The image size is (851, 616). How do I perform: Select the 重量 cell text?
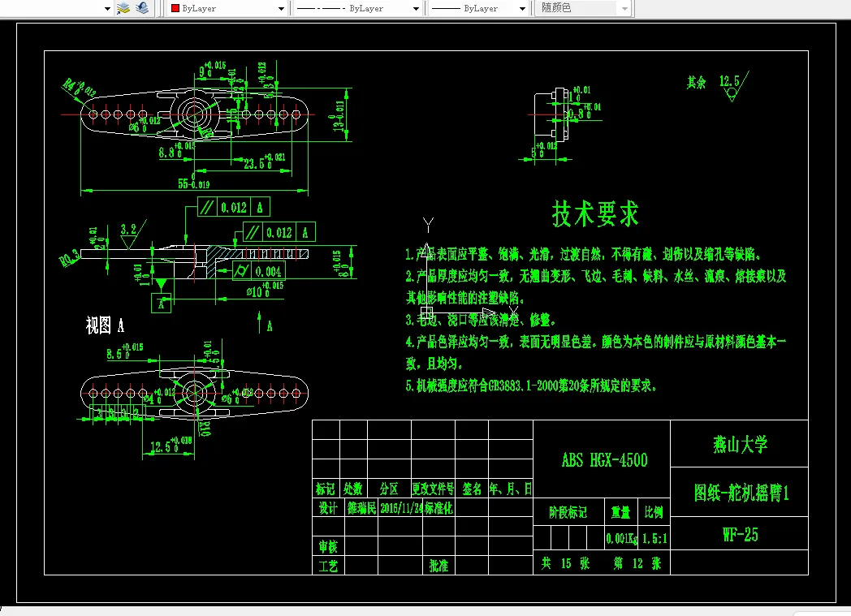click(x=621, y=512)
